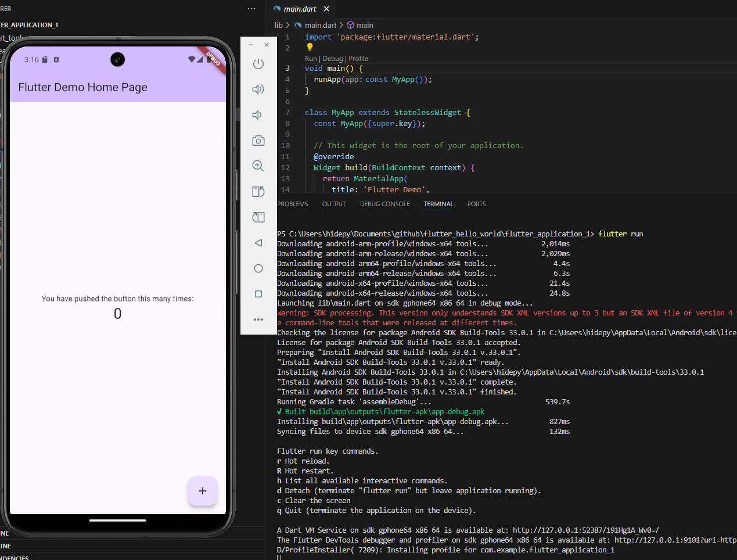Click the StatelessWidget class name in code
Viewport: 737px width, 560px height.
[427, 113]
